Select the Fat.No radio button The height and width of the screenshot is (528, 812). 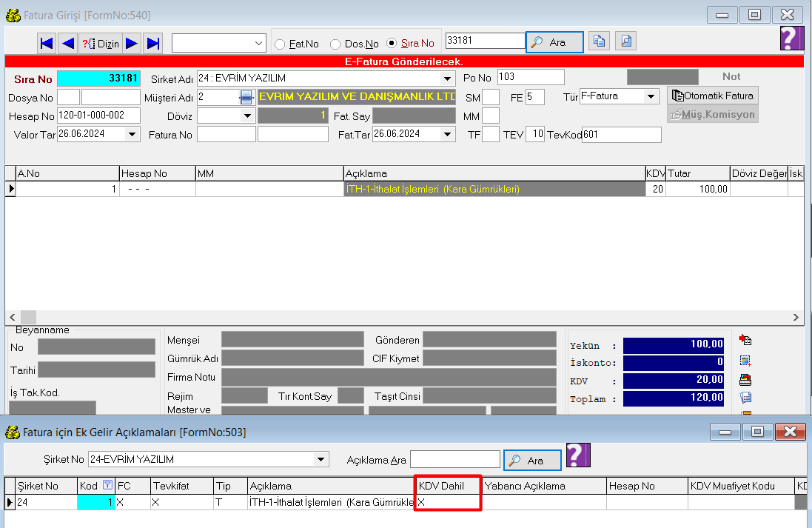(x=280, y=44)
